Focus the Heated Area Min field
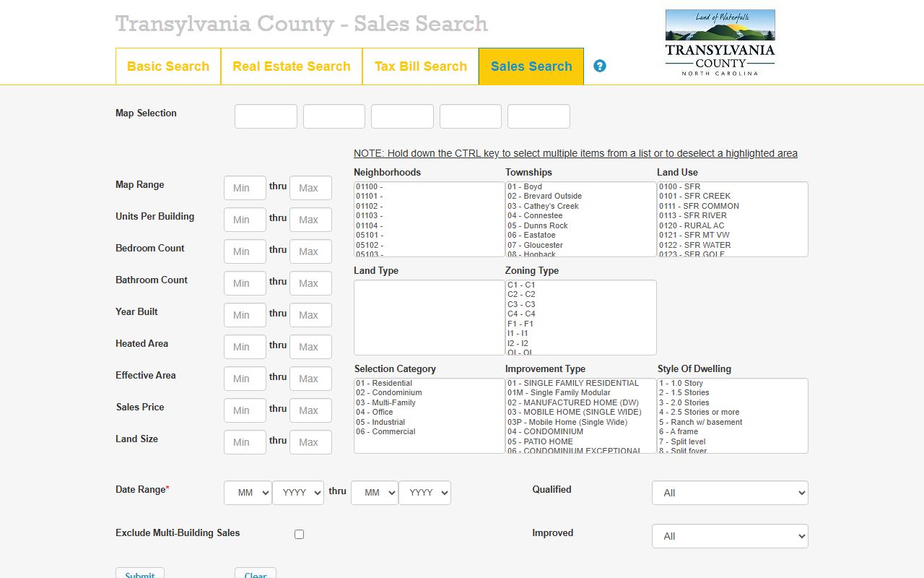Image resolution: width=924 pixels, height=578 pixels. click(x=245, y=347)
